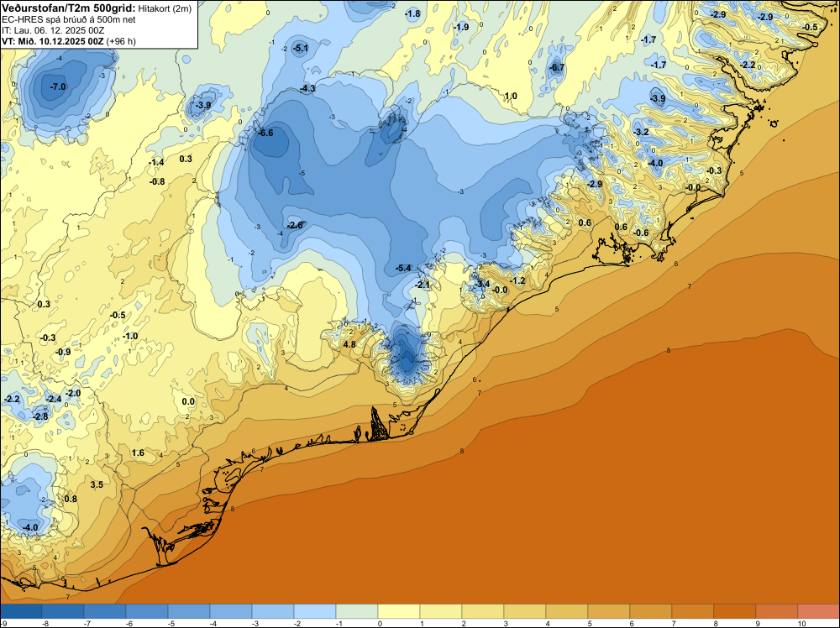Click the legend swatch right of 10
840x628 pixels.
tap(819, 611)
